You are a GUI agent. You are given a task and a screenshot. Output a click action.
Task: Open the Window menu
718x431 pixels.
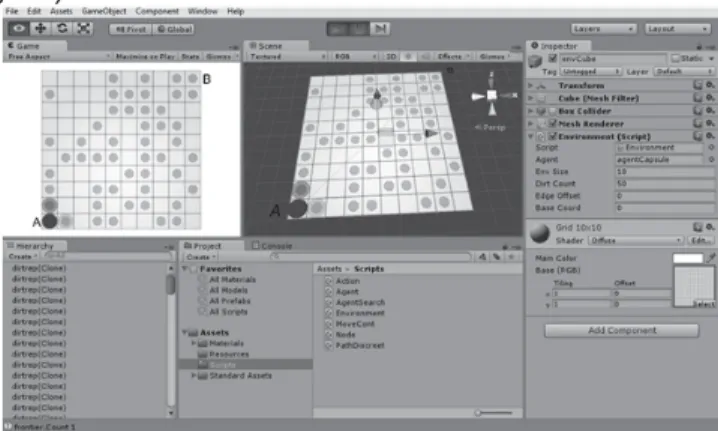coord(202,11)
